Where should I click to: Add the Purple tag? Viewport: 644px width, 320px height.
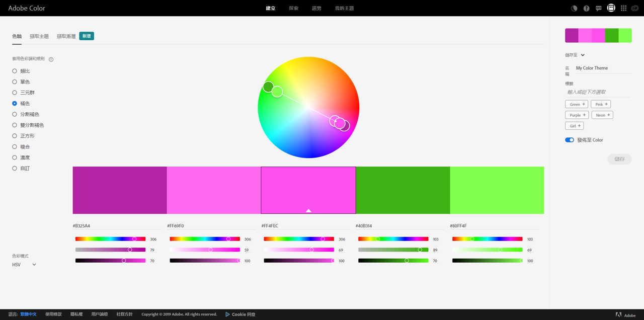(577, 115)
